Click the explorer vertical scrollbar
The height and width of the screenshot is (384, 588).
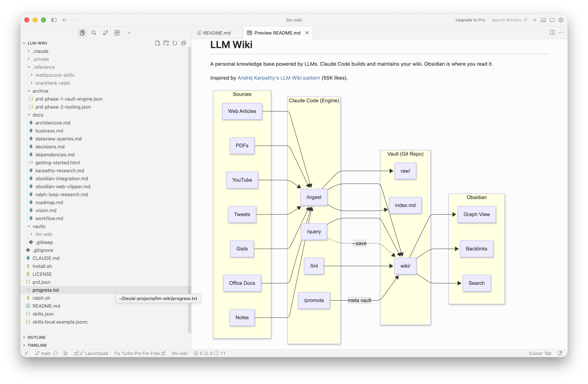click(x=190, y=190)
